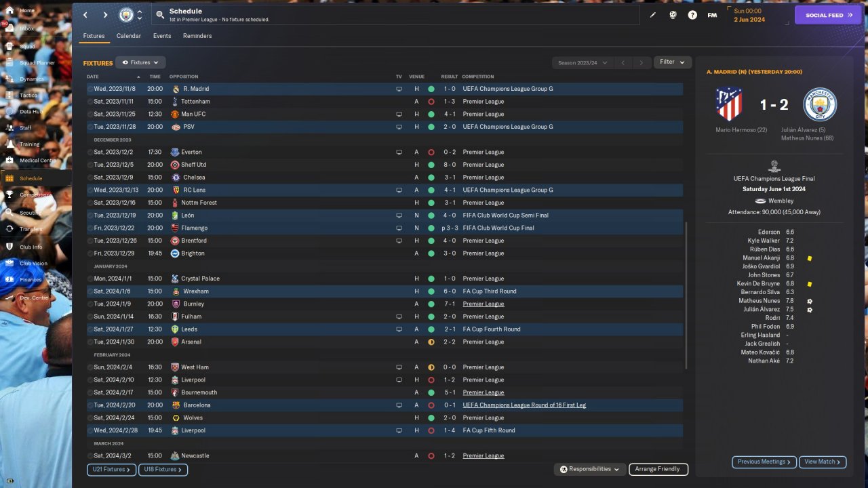Open the Dev. Centre sidebar icon
Viewport: 868px width, 488px height.
[10, 298]
